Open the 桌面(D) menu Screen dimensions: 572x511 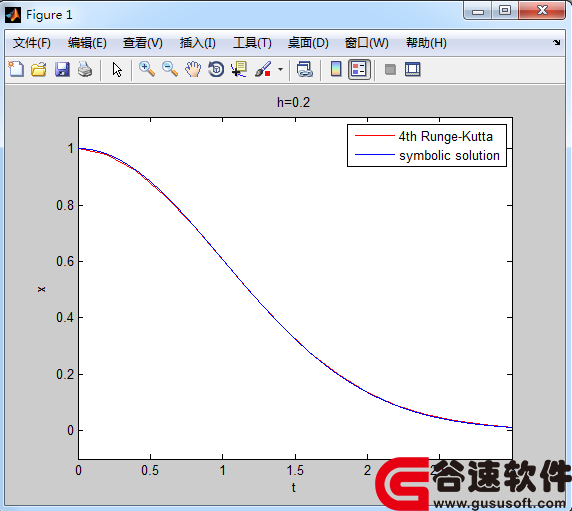pyautogui.click(x=308, y=43)
